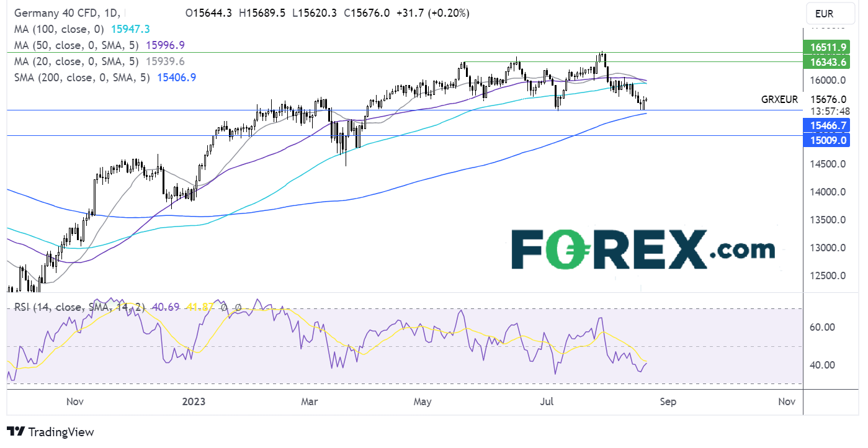Select the MA (50, close, 0, SMA, 5) legend

[x=76, y=45]
